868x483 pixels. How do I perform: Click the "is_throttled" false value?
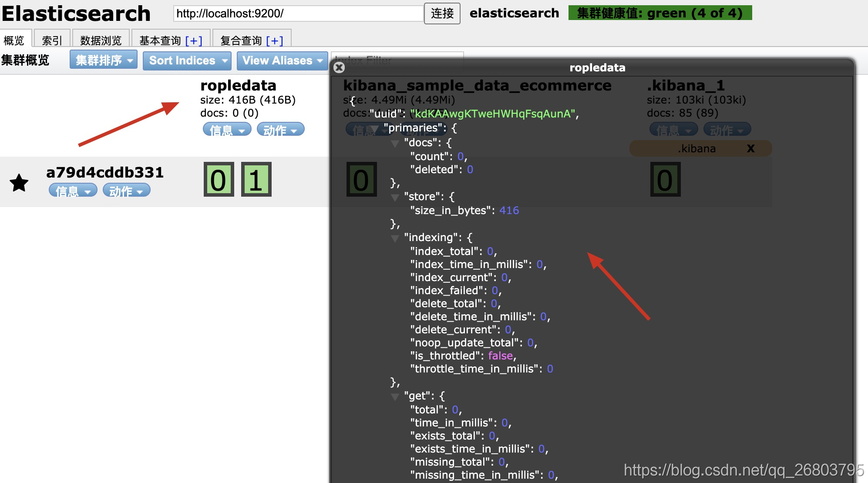pos(501,356)
